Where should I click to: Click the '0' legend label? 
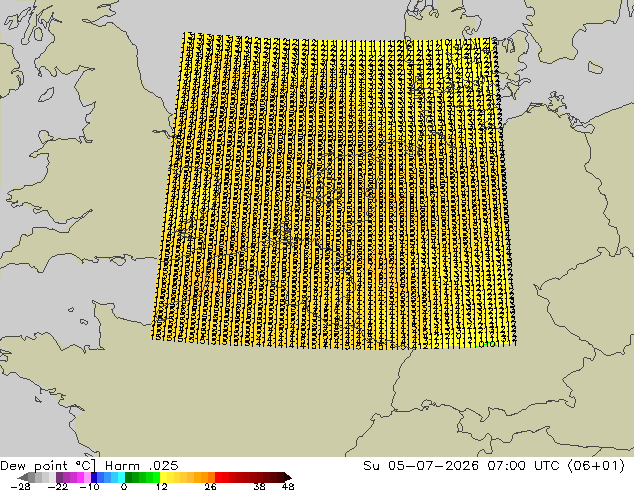tap(124, 486)
